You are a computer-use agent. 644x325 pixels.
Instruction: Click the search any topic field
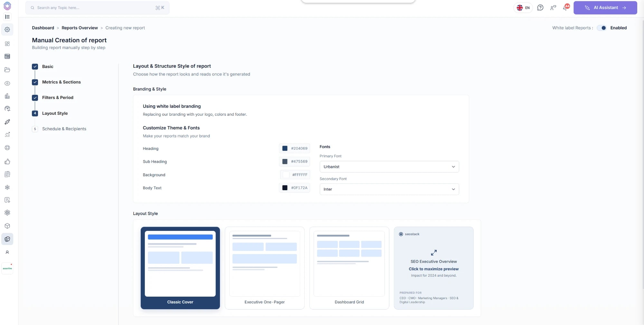[97, 8]
